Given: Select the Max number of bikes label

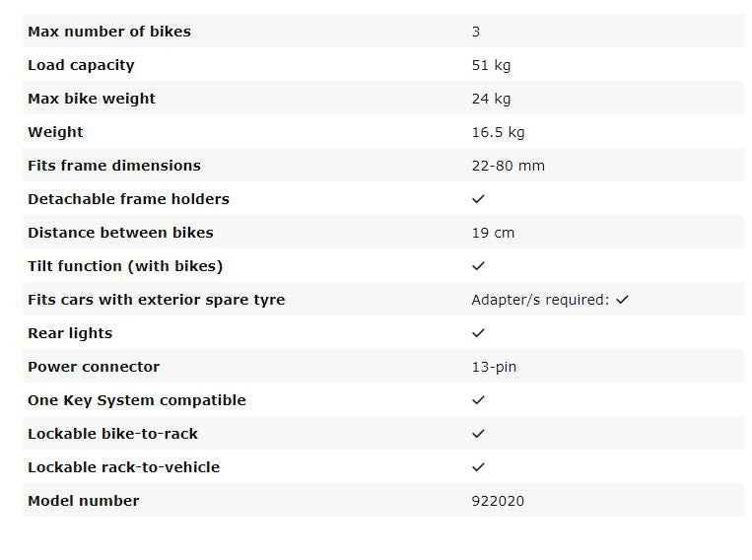Looking at the screenshot, I should [109, 32].
